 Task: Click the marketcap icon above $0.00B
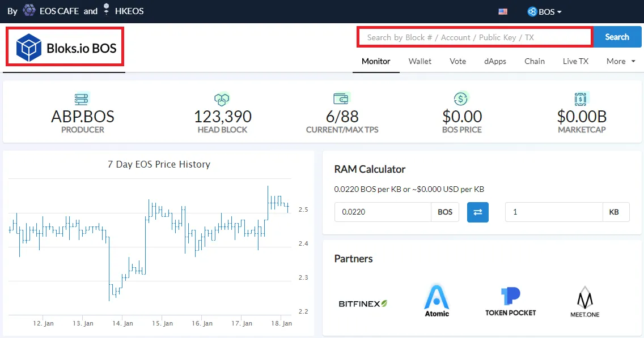coord(581,99)
